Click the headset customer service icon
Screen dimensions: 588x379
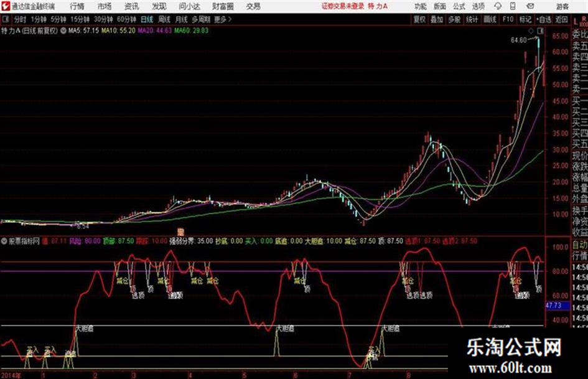tap(498, 6)
